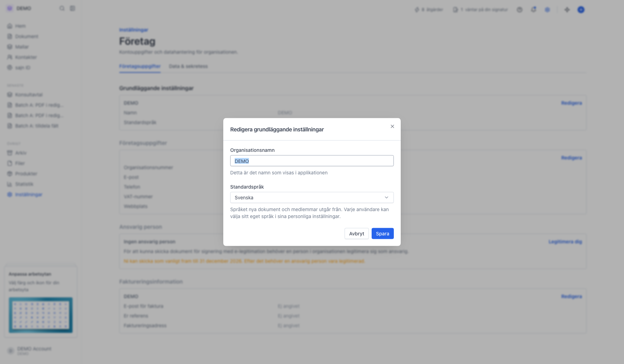This screenshot has height=364, width=624.
Task: Save changes with the Spara button
Action: pos(383,234)
